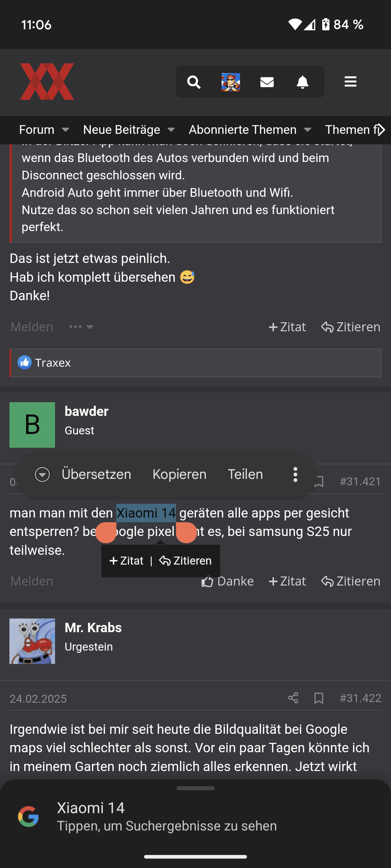Choose Übersetzen in the text selection menu

tap(96, 474)
